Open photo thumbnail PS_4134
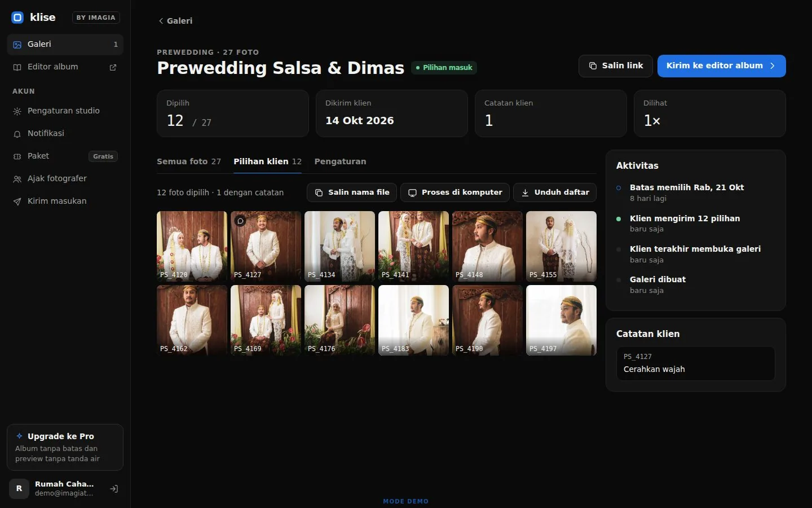Viewport: 812px width, 508px height. pyautogui.click(x=339, y=246)
